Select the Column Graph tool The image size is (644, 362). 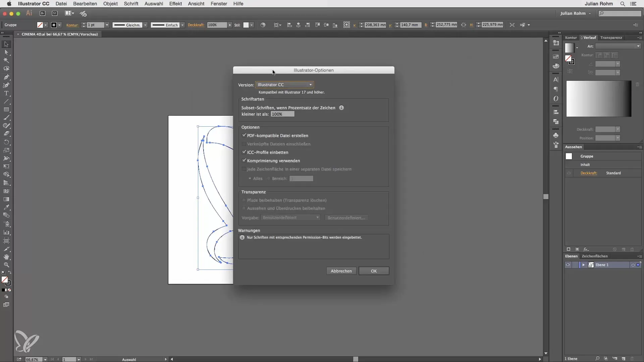tap(6, 232)
